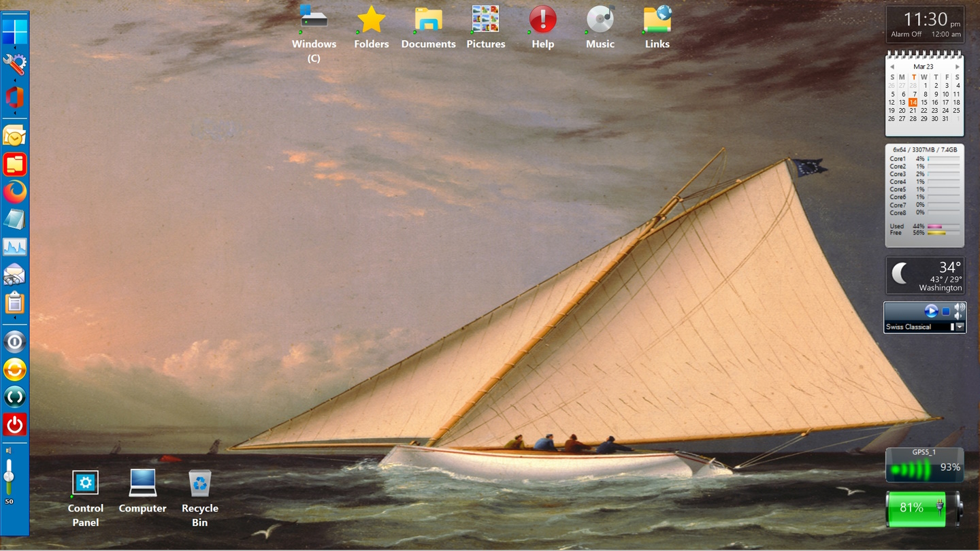Open the Recycle Bin desktop icon
This screenshot has width=980, height=551.
pos(199,484)
